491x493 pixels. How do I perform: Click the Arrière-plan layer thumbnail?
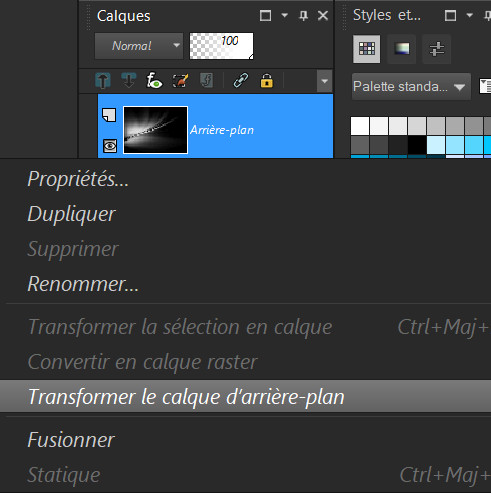pos(155,130)
